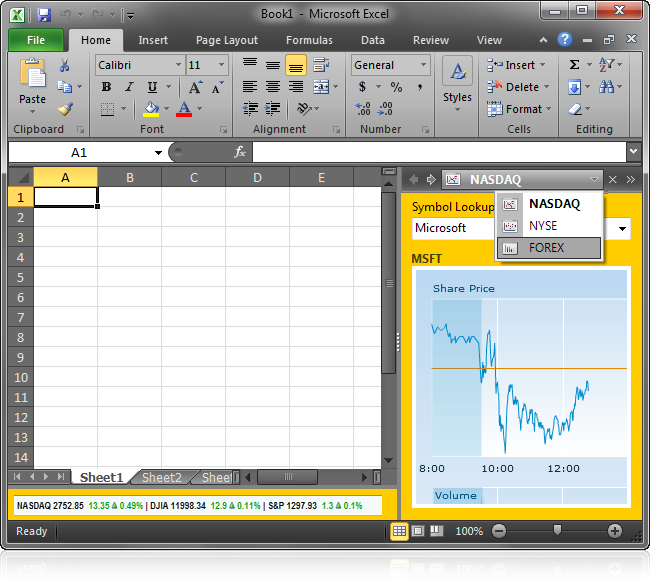Switch to Page Layout view
This screenshot has height=580, width=650.
pos(418,531)
